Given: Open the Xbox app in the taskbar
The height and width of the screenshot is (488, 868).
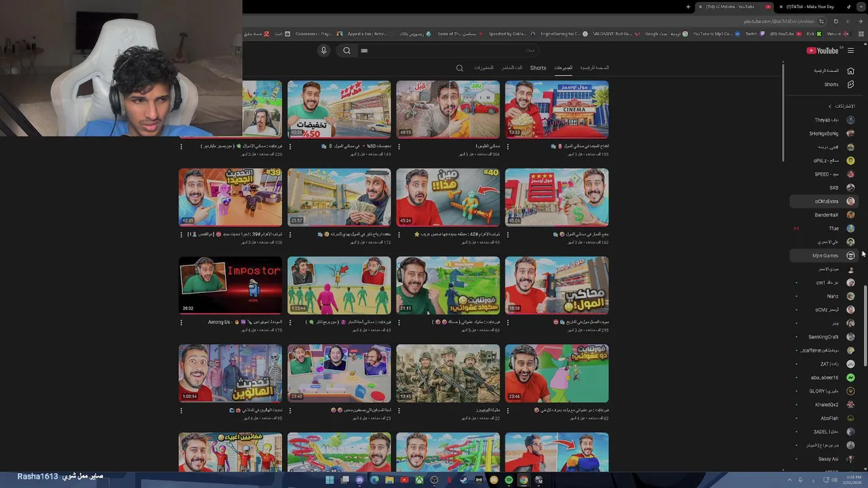Looking at the screenshot, I should pos(419,480).
